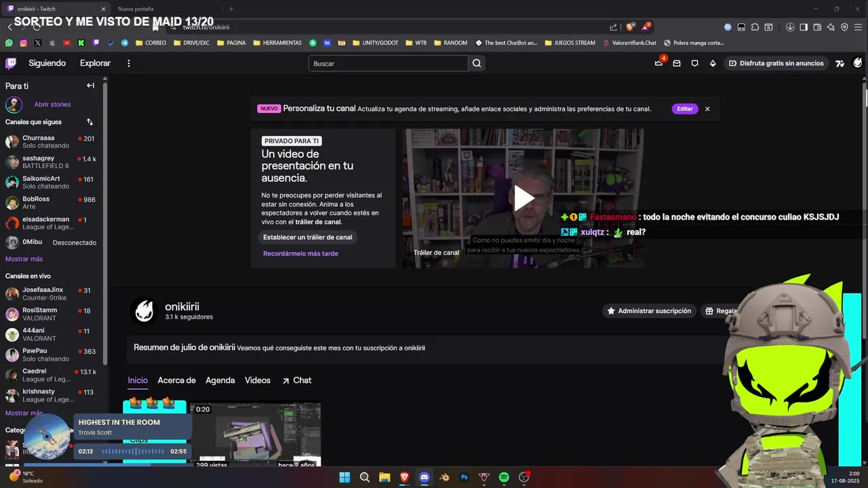Open ValorantRank.Chat bookmark
Image resolution: width=868 pixels, height=488 pixels.
[630, 43]
